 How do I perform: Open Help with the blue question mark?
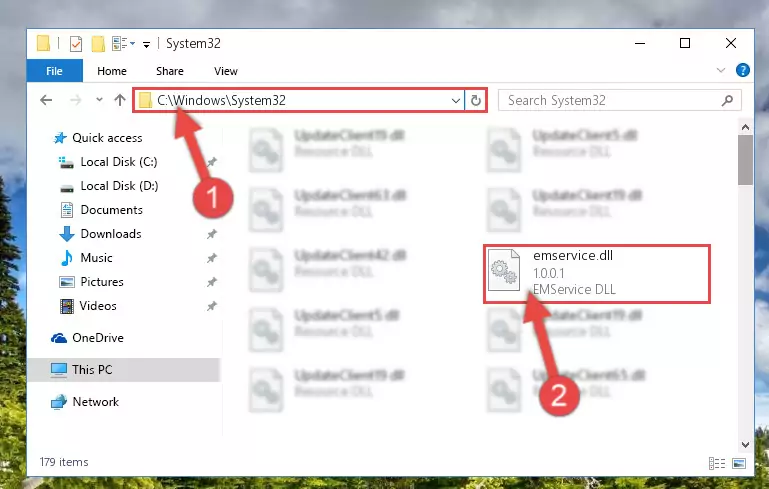pyautogui.click(x=743, y=70)
